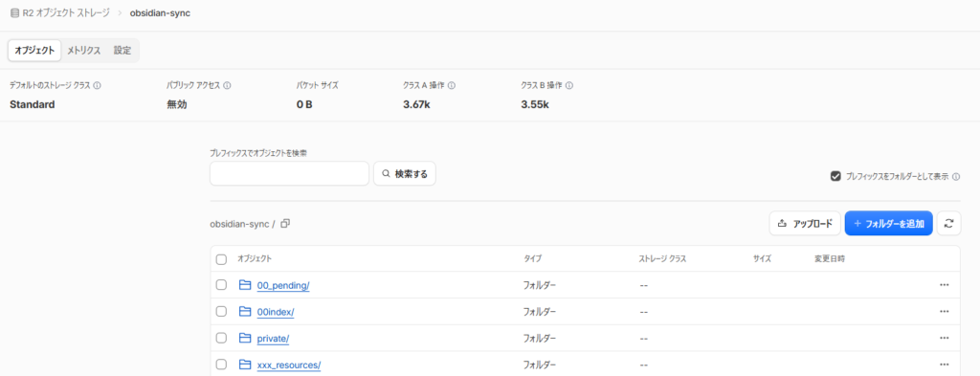Image resolution: width=980 pixels, height=376 pixels.
Task: Click the 0 B bucket size value
Action: click(x=304, y=104)
